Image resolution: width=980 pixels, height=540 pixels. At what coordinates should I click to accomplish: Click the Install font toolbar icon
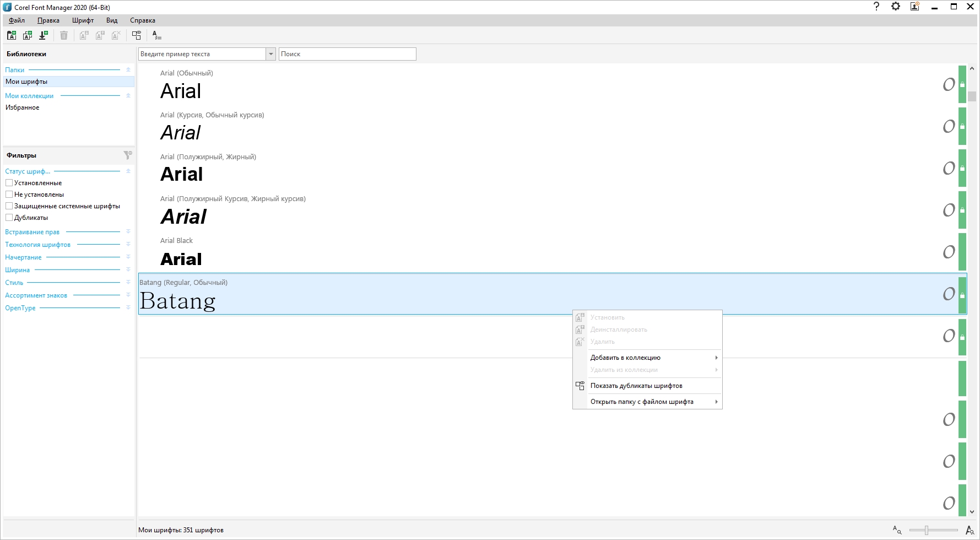(x=84, y=35)
